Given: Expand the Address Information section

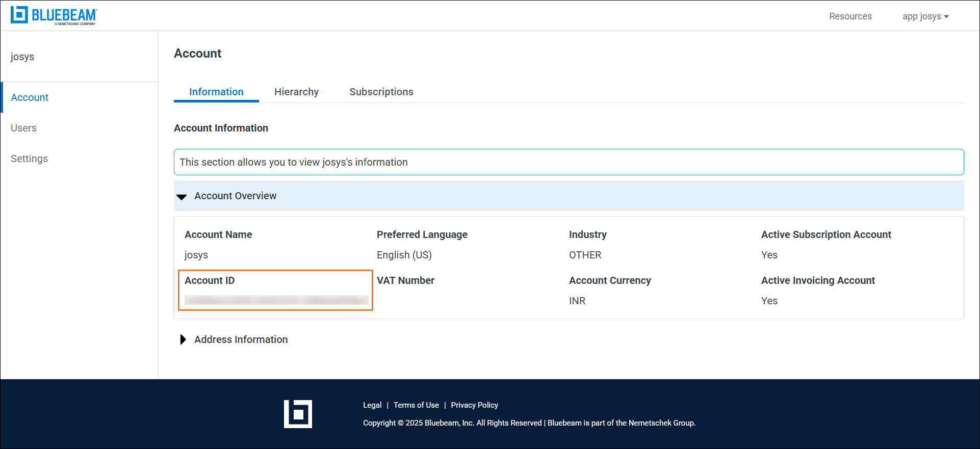Looking at the screenshot, I should [x=183, y=339].
